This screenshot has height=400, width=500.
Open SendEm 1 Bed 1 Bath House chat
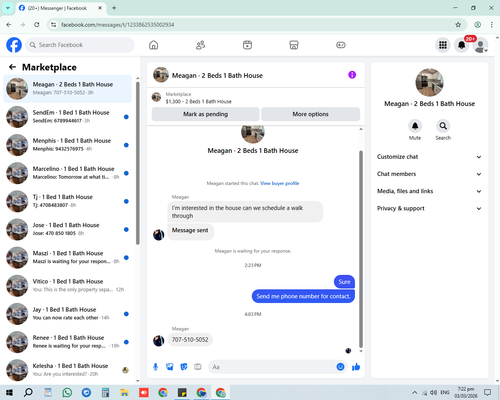click(67, 117)
